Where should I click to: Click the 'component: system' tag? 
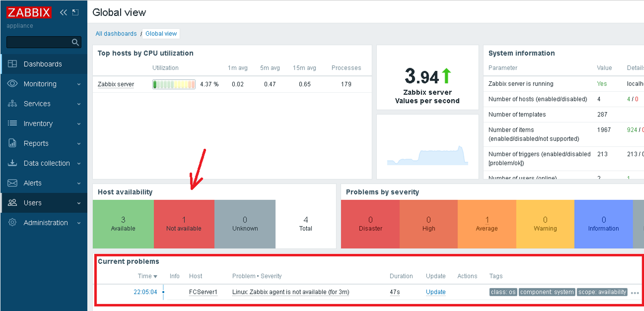(x=547, y=292)
